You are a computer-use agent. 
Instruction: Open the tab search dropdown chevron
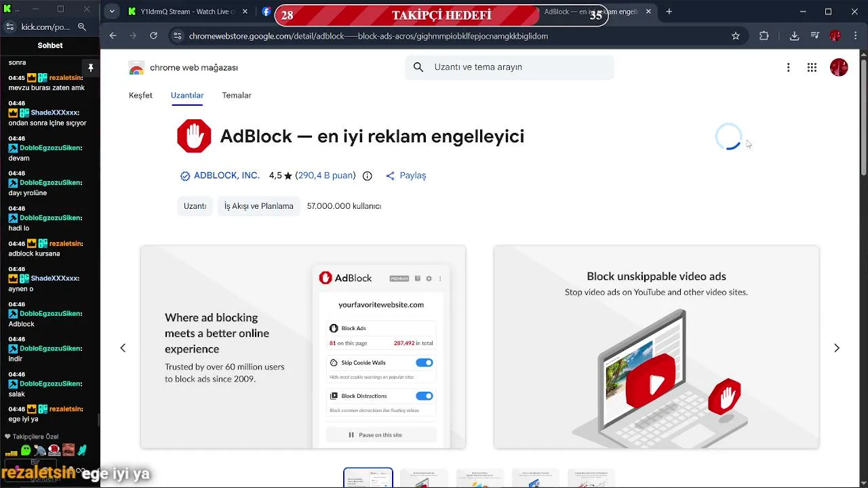(112, 12)
